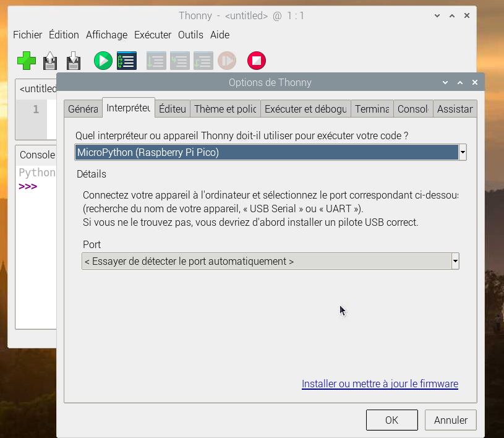Click the disabled Resume icon
Viewport: 504px width, 438px height.
(x=227, y=61)
